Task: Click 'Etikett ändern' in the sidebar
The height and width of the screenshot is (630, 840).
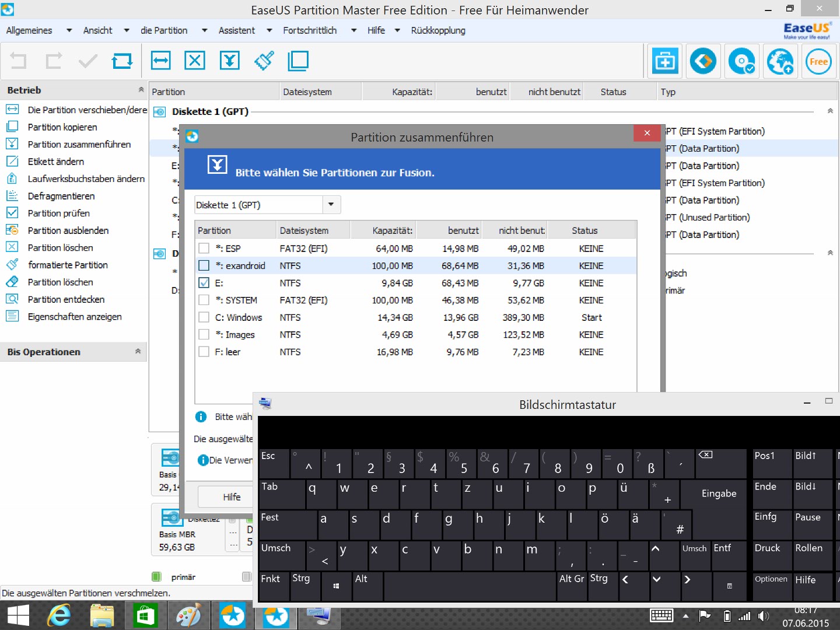Action: tap(56, 162)
